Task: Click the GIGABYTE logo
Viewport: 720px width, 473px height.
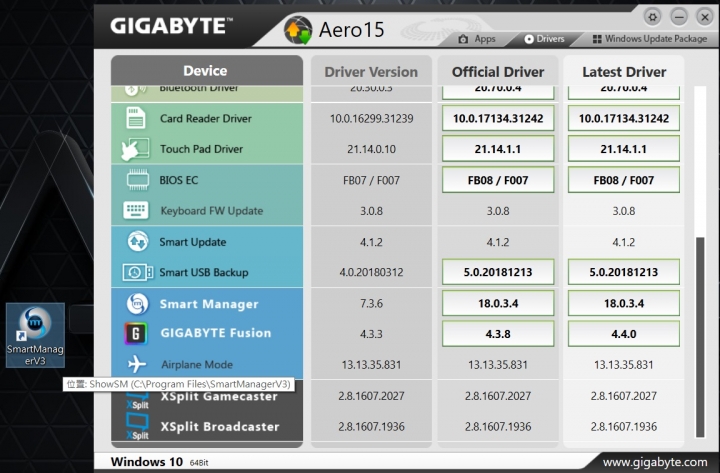Action: [x=171, y=26]
